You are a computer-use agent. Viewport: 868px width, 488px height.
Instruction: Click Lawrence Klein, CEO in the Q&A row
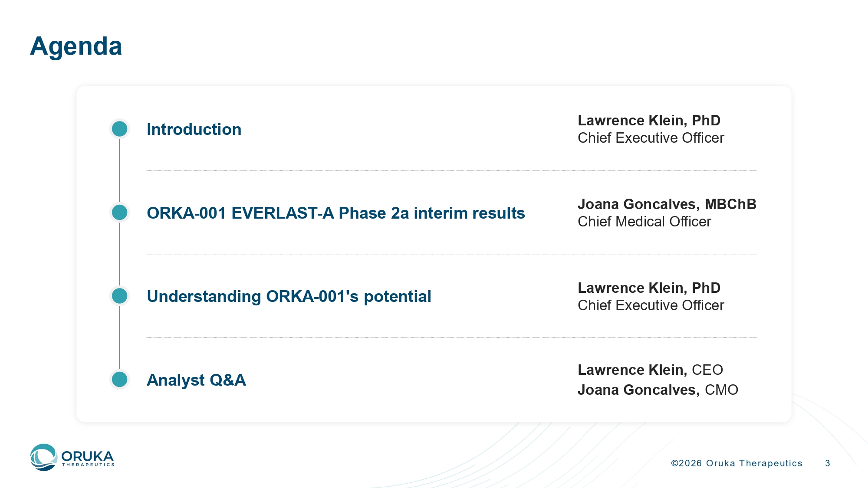click(650, 370)
